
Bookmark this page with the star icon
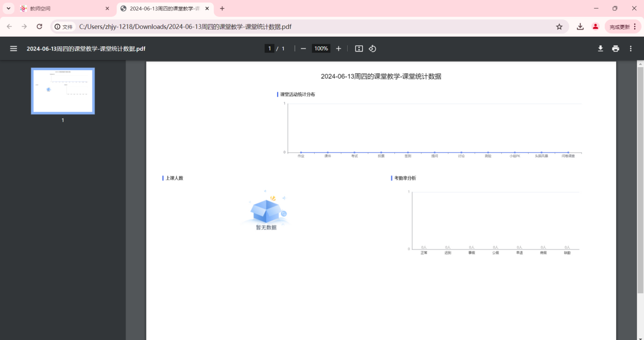(559, 26)
